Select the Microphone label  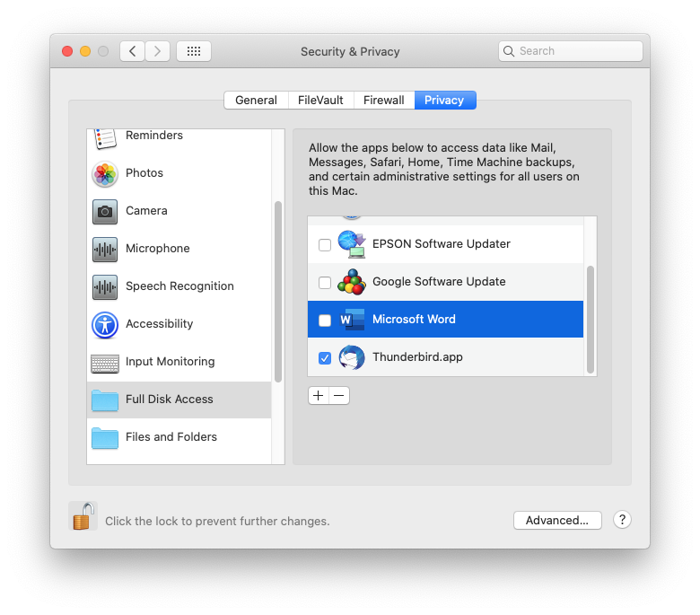click(x=158, y=249)
